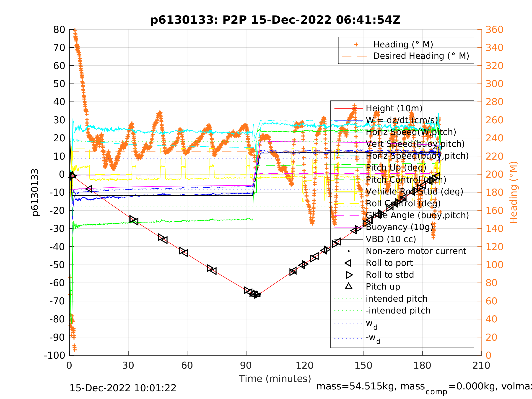Click the x-axis tick label 90
The height and width of the screenshot is (399, 532).
tap(246, 365)
